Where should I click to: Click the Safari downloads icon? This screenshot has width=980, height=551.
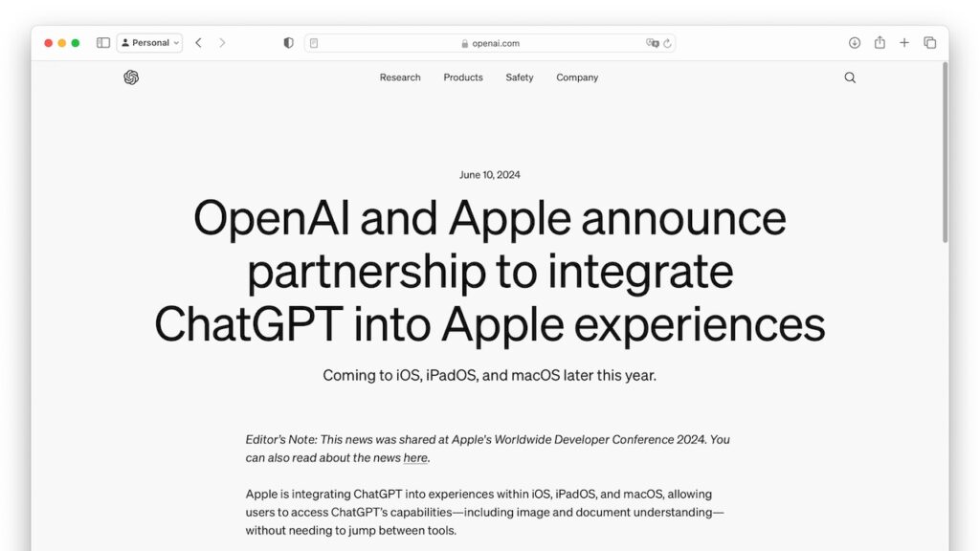pos(853,42)
